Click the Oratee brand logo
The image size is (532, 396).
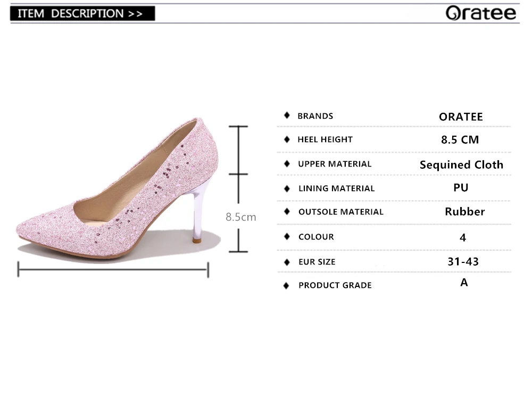point(481,13)
